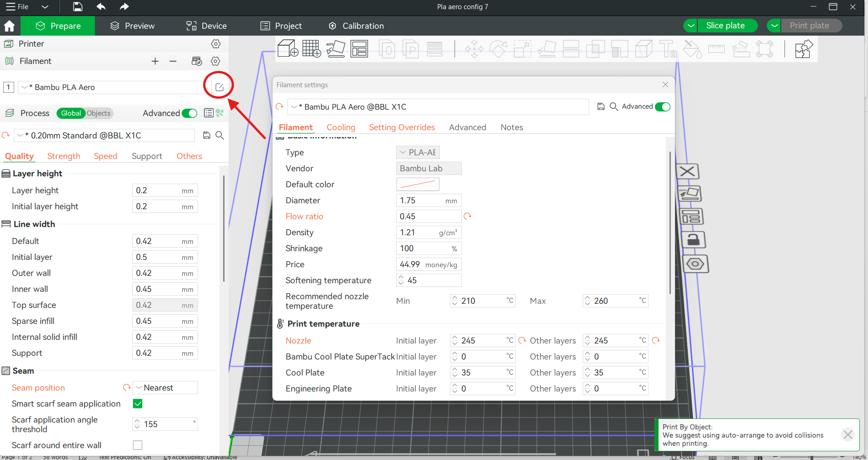Add a filament with plus icon

coord(155,61)
